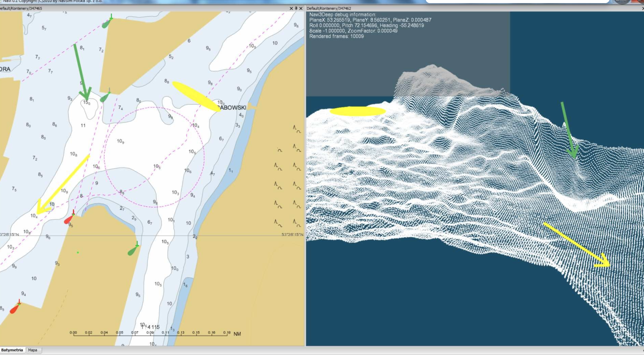The image size is (644, 355).
Task: Select the topmost green buoy marker
Action: [107, 22]
